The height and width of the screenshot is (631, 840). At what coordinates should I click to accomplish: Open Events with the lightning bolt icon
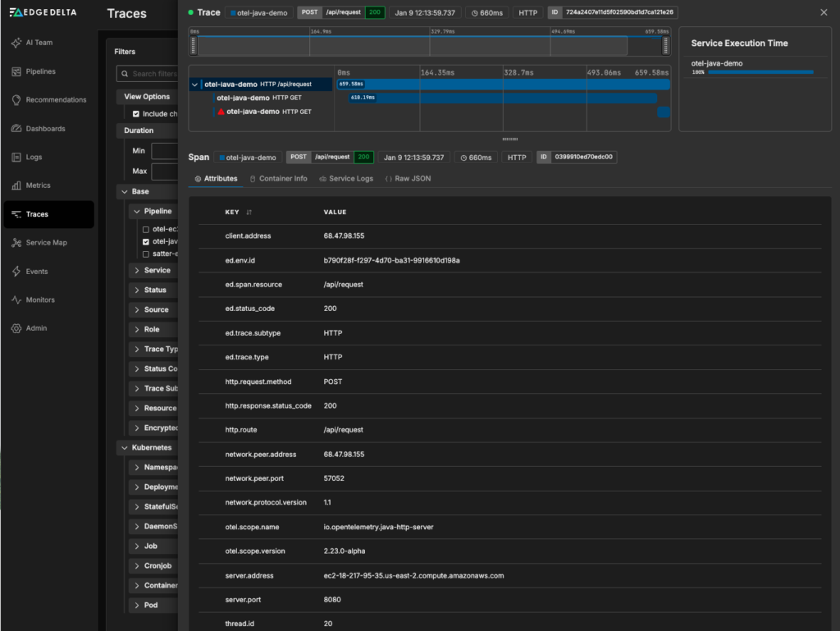tap(16, 272)
